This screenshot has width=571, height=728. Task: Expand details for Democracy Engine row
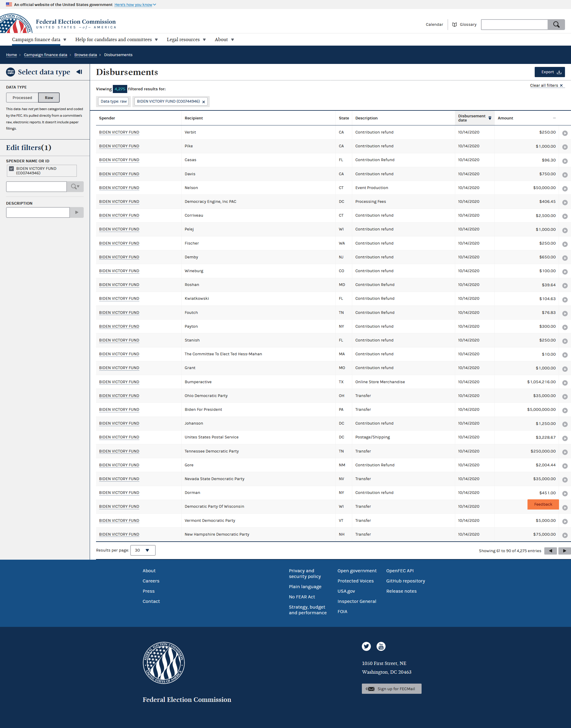coord(565,203)
